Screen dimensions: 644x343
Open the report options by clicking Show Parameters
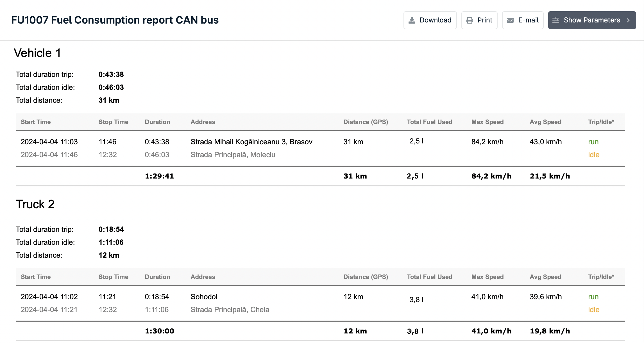click(x=592, y=20)
